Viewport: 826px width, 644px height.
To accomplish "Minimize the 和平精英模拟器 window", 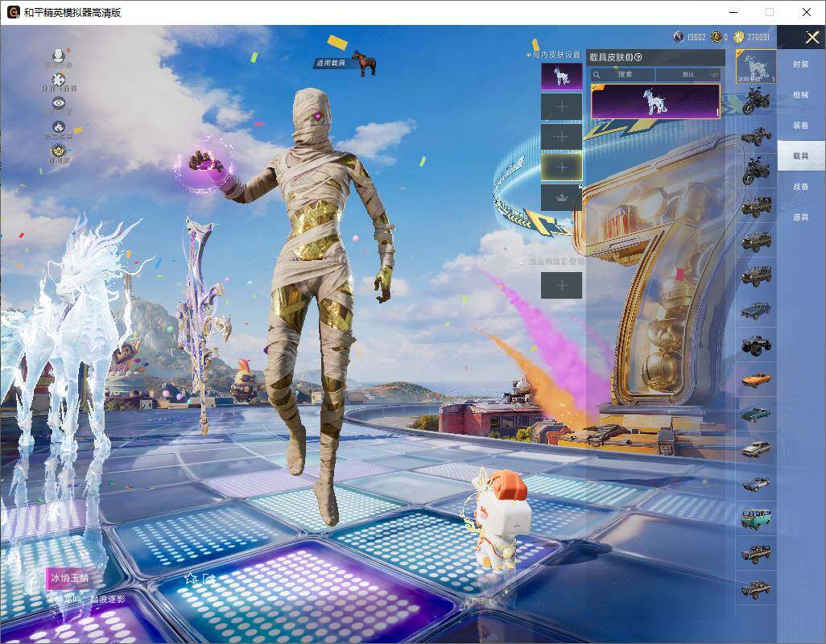I will coord(733,12).
